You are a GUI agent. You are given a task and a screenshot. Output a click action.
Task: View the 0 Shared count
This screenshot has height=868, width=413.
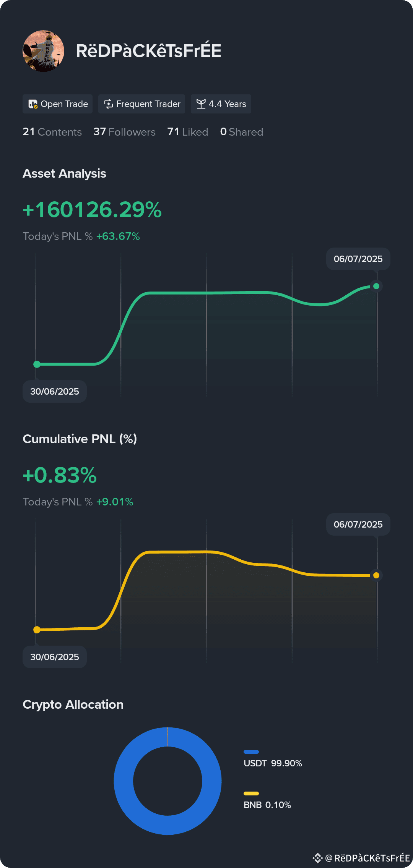(x=242, y=132)
